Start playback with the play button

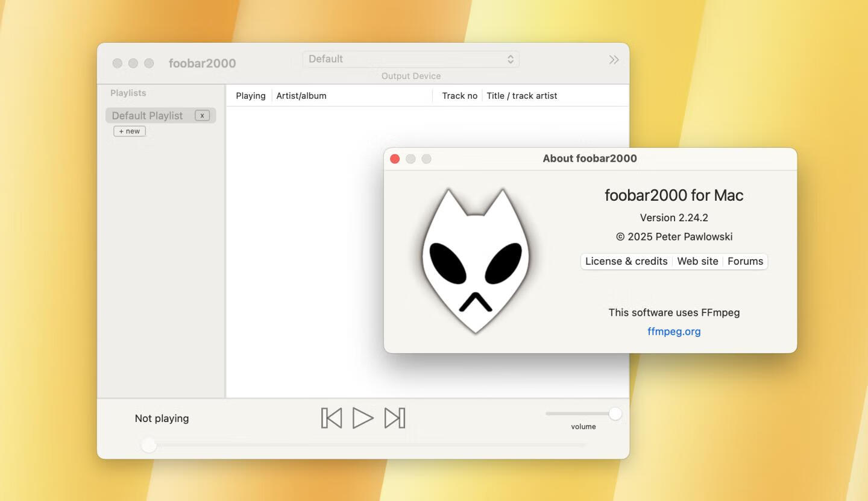363,418
